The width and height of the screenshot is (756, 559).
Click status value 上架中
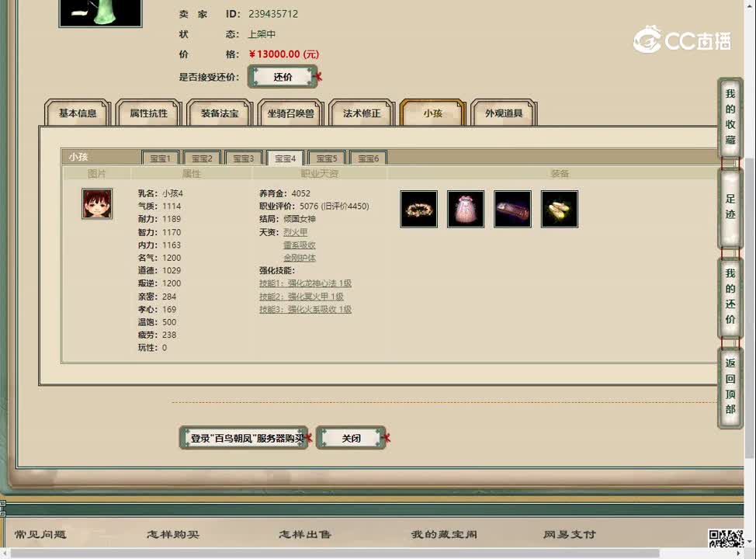(262, 34)
